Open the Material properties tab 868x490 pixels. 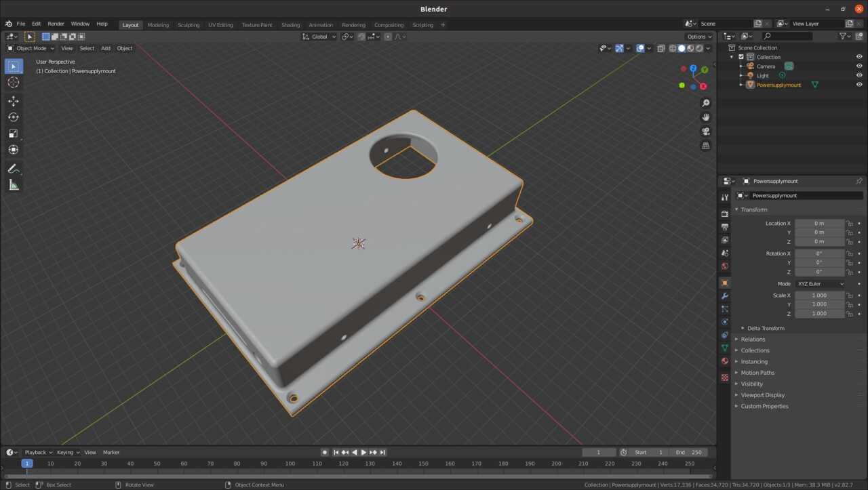point(725,361)
